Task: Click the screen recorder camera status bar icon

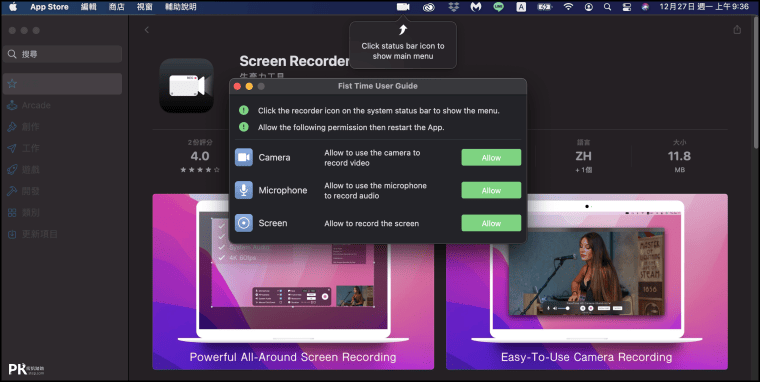Action: (403, 7)
